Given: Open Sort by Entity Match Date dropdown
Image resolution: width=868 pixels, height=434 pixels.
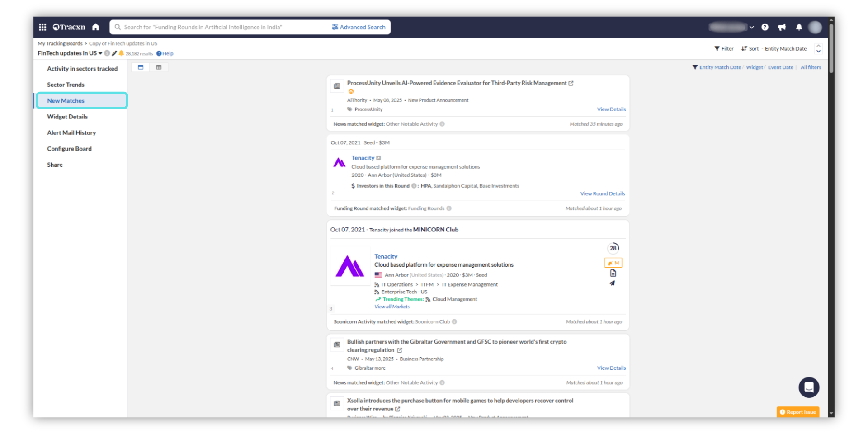Looking at the screenshot, I should 774,49.
